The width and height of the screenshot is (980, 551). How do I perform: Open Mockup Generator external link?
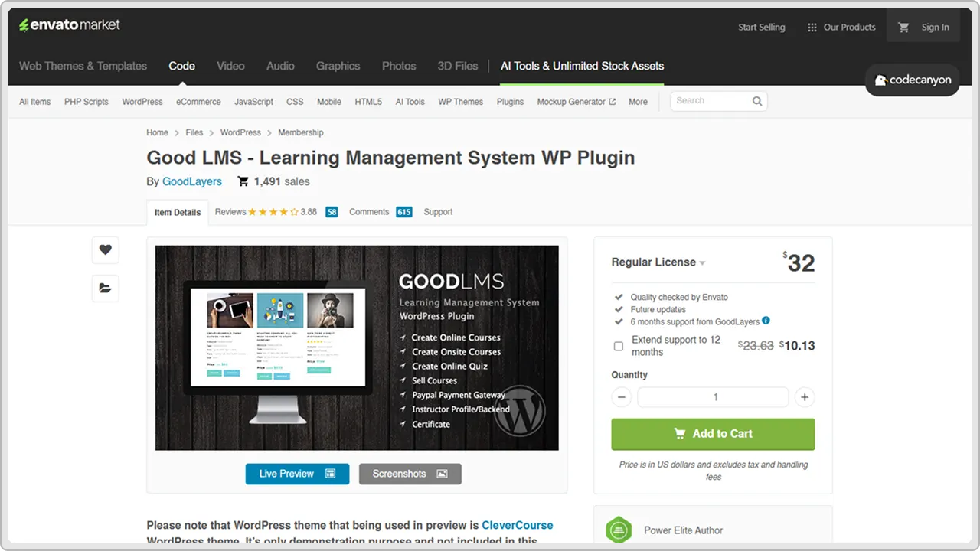click(576, 102)
